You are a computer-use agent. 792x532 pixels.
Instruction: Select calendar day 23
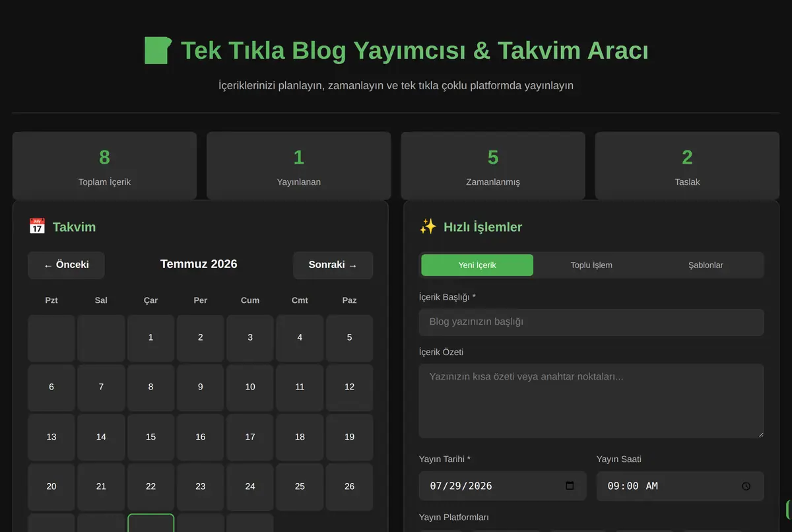coord(201,486)
